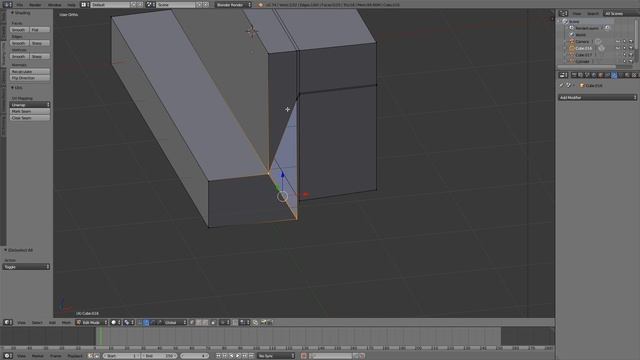The image size is (640, 360).
Task: Open the viewport shading mode selector
Action: 115,322
